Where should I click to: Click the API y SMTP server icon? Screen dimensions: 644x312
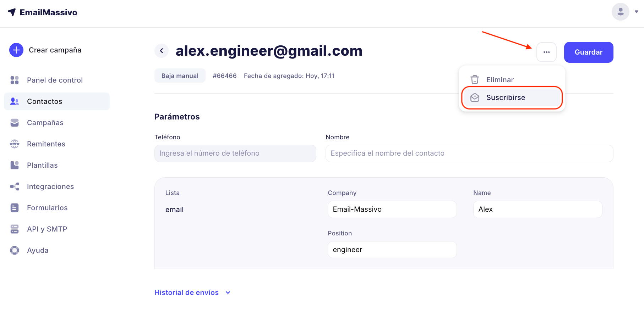pyautogui.click(x=15, y=229)
